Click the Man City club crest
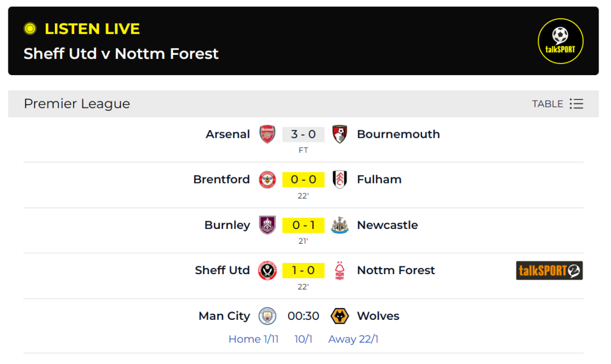Screen dimensions: 611x364 268,316
